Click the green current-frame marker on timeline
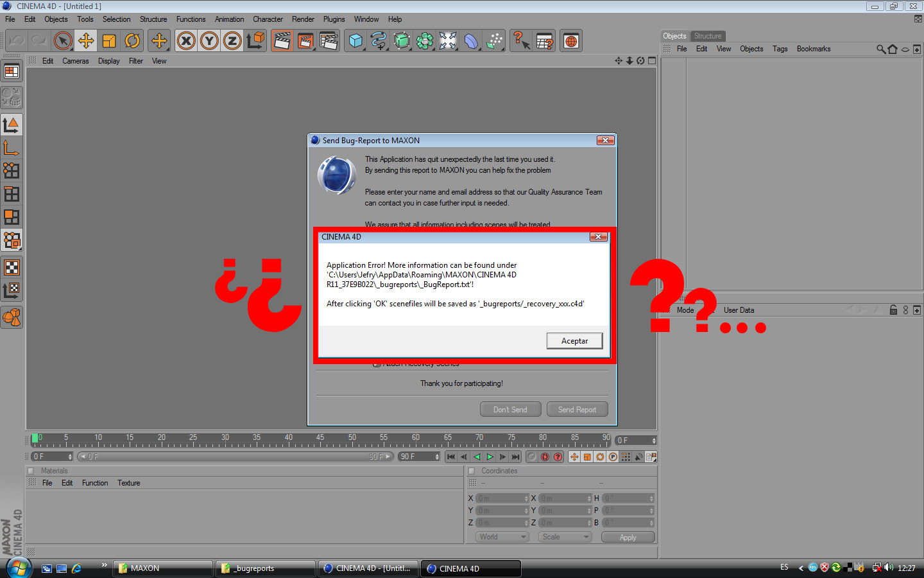Image resolution: width=924 pixels, height=578 pixels. coord(35,439)
